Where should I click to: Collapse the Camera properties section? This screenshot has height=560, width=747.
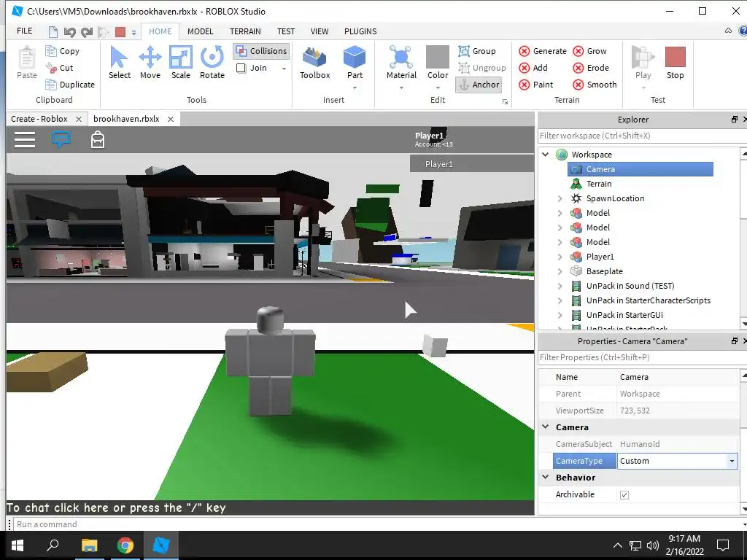point(546,427)
